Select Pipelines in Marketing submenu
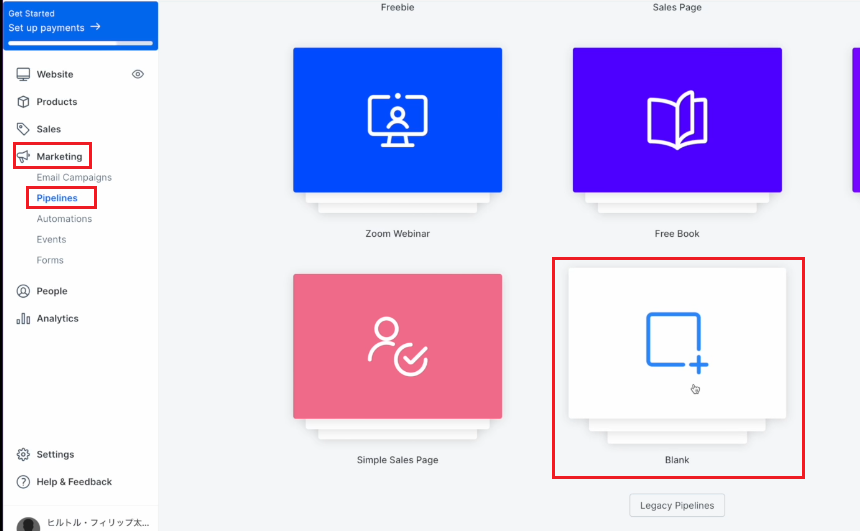860x531 pixels. [x=57, y=198]
